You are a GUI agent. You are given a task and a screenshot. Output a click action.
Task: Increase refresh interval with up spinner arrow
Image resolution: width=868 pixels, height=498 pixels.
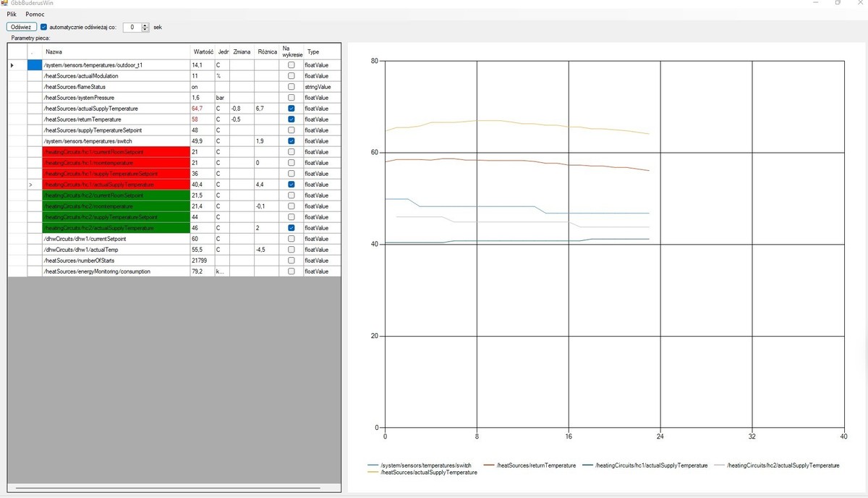point(145,25)
